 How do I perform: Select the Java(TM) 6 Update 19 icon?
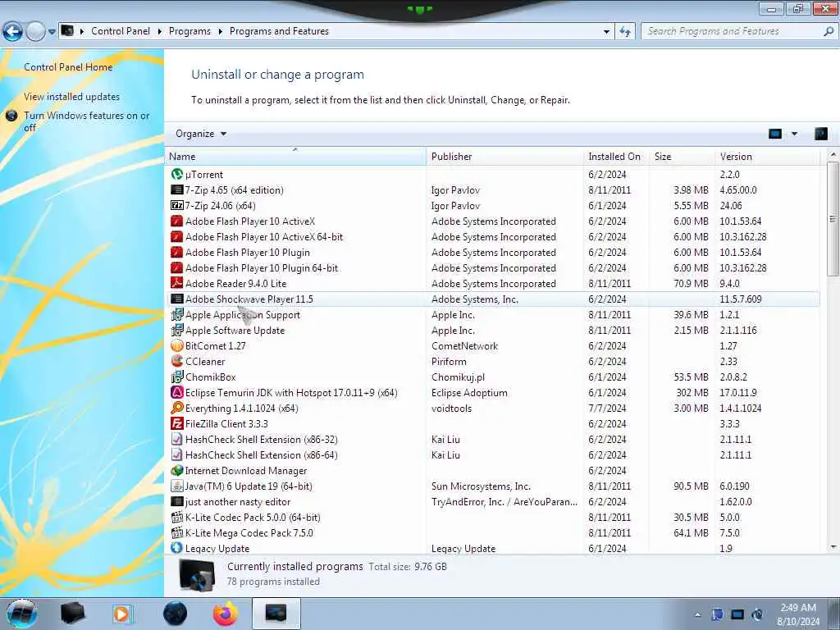pyautogui.click(x=177, y=486)
